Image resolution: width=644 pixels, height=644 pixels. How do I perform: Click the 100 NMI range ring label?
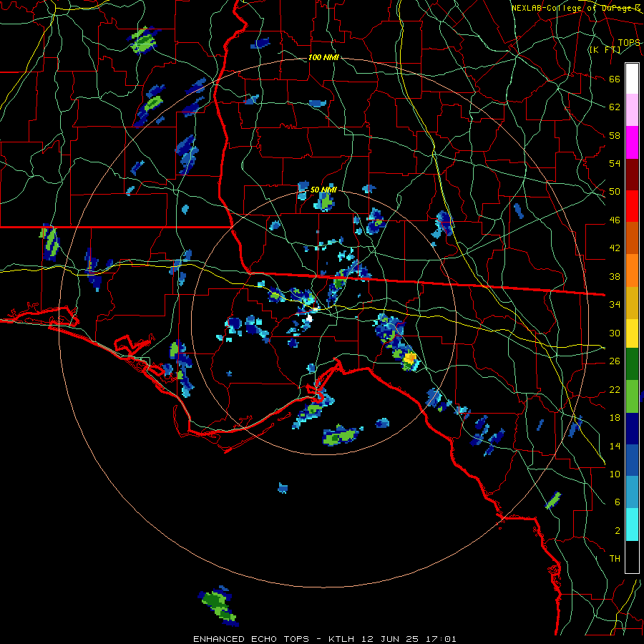click(323, 57)
